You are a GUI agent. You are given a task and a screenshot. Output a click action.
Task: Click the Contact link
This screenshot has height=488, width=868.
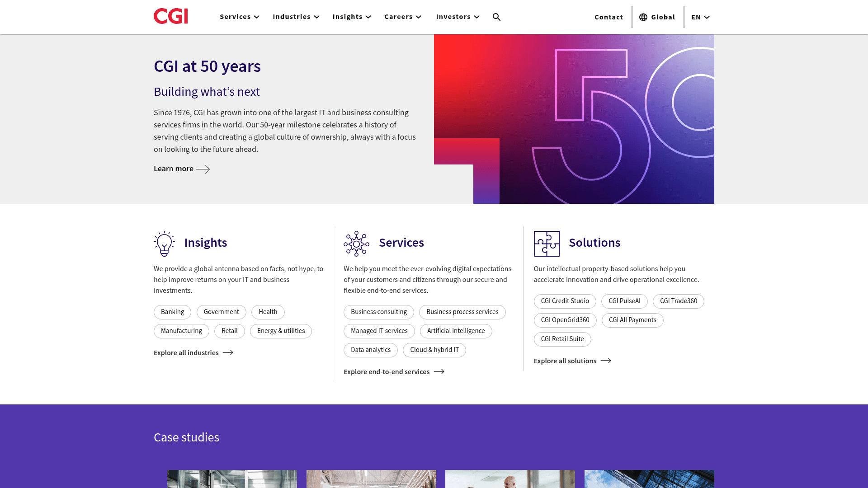[609, 17]
